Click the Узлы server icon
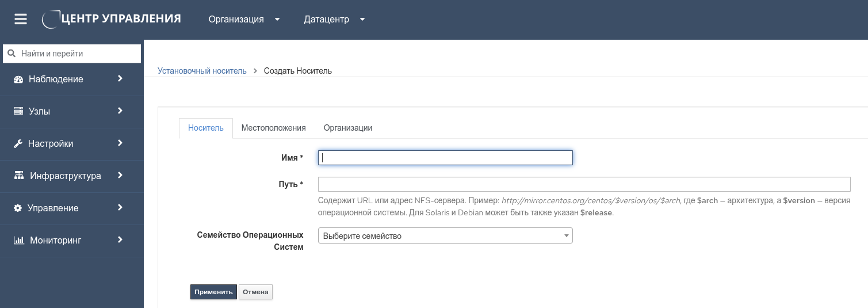 (18, 112)
